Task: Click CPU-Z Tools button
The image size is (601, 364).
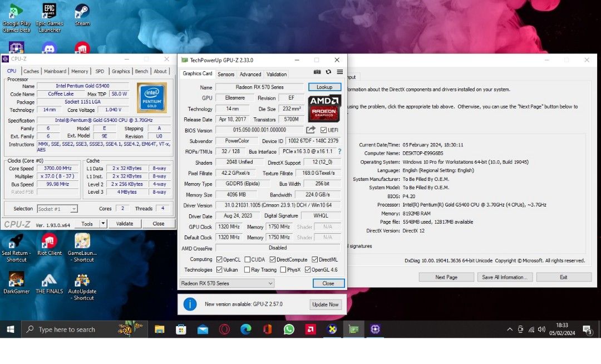Action: (87, 223)
